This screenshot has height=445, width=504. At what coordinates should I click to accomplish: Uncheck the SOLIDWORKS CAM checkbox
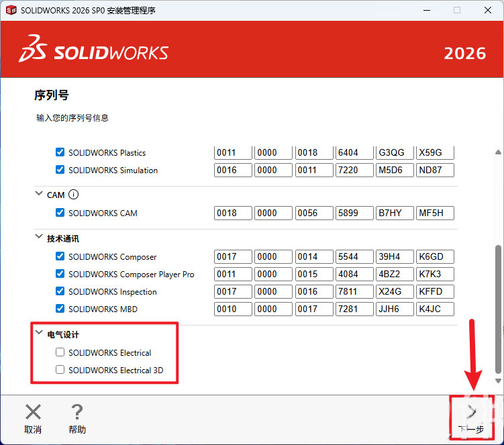click(x=60, y=213)
